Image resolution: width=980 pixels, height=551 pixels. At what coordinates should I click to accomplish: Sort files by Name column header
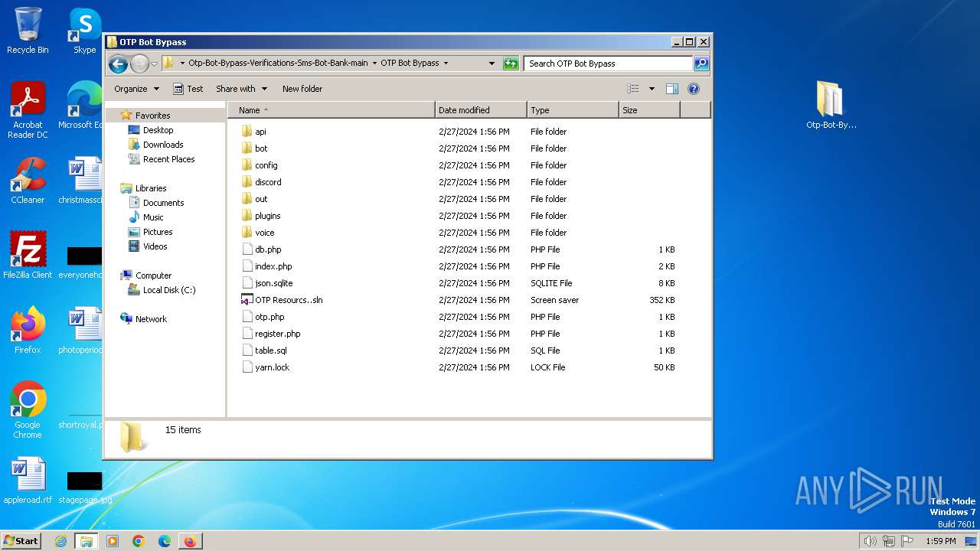tap(331, 110)
